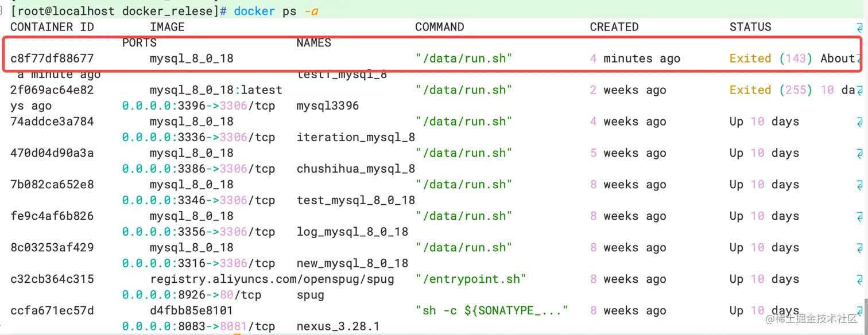The height and width of the screenshot is (335, 868).
Task: Click the [root@localhost docker_relese]# prompt
Action: click(119, 11)
